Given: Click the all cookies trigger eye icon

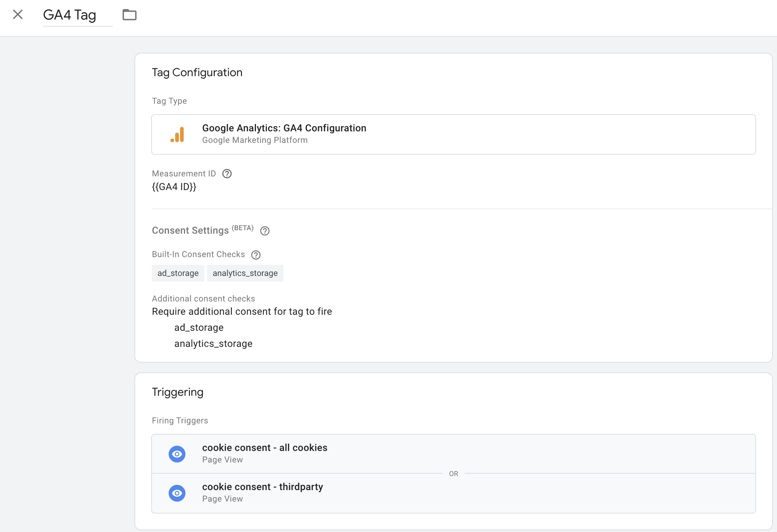Looking at the screenshot, I should [x=177, y=454].
